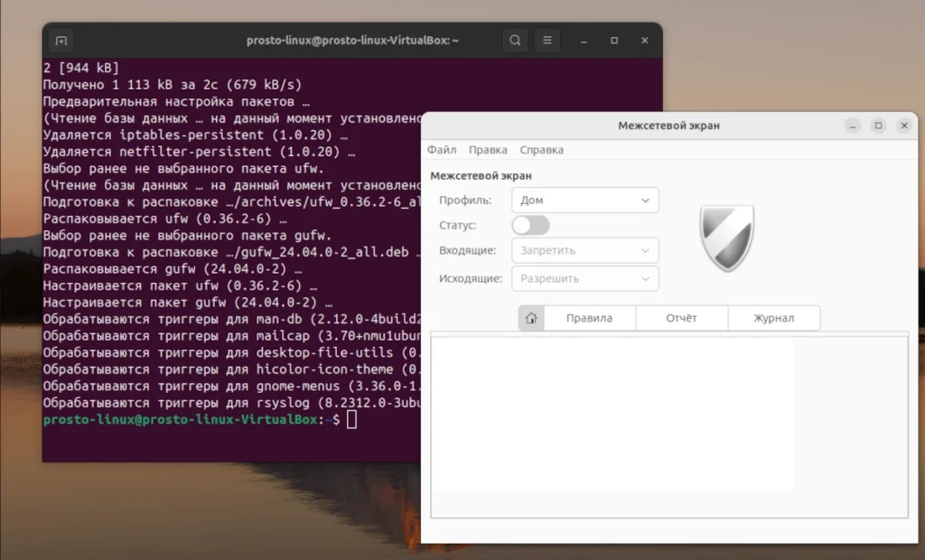Image resolution: width=925 pixels, height=560 pixels.
Task: Click line 'Настраивается пакет ufw (0.36.2-6)'
Action: (x=180, y=285)
